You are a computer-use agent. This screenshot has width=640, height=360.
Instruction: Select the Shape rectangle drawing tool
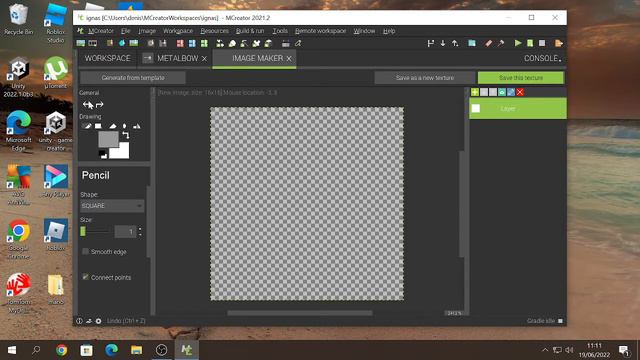click(x=98, y=126)
